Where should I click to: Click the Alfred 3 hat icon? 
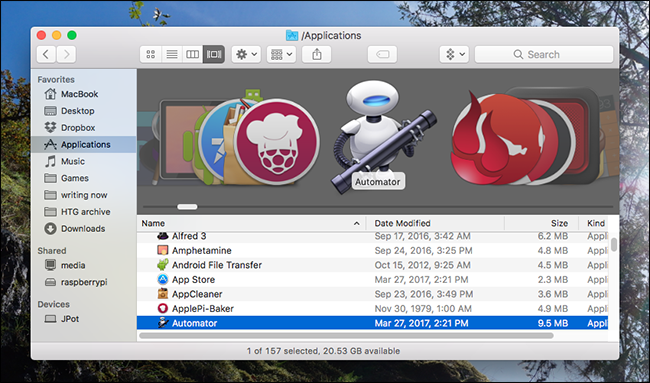click(163, 236)
